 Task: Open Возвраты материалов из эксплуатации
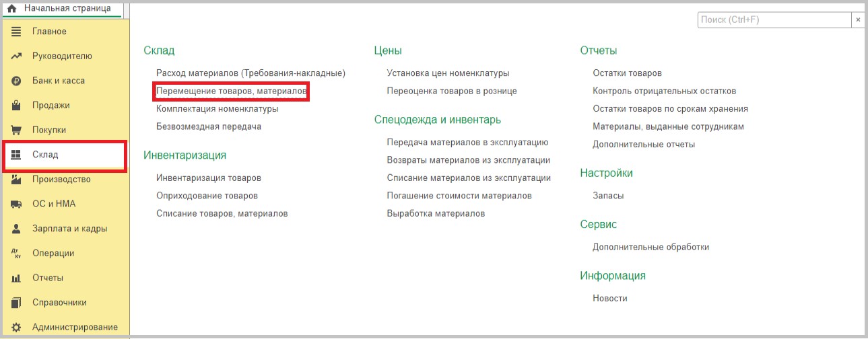469,160
